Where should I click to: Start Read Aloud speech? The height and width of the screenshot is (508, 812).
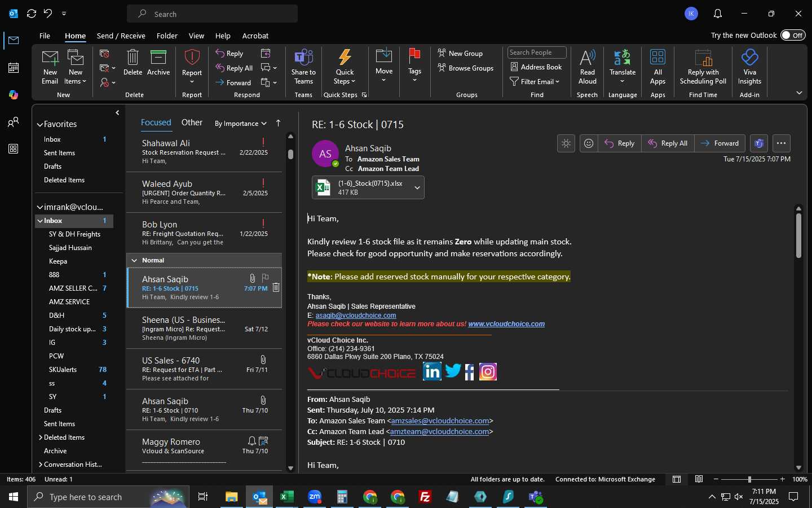tap(587, 67)
